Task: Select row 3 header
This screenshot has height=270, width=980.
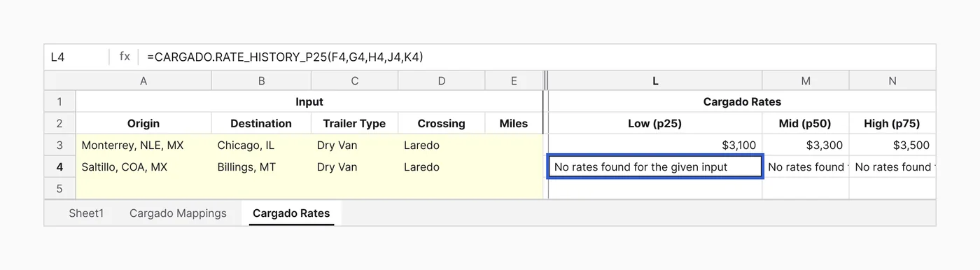Action: pyautogui.click(x=59, y=145)
